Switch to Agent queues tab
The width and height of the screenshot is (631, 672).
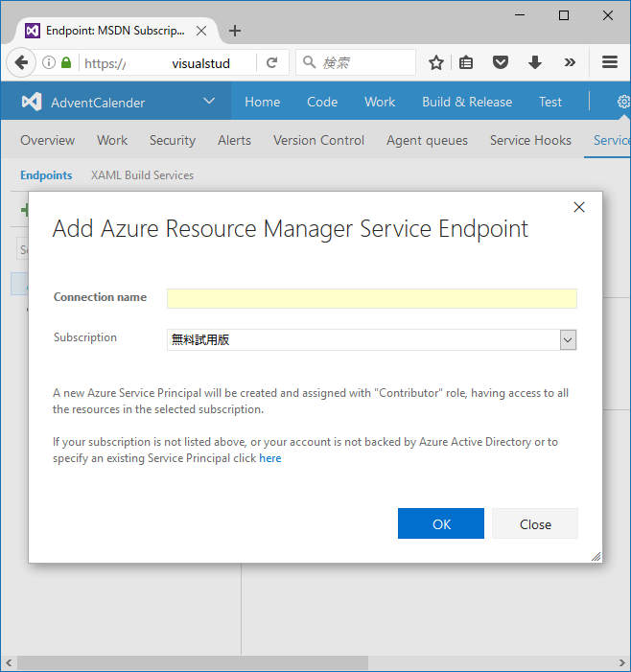click(427, 140)
